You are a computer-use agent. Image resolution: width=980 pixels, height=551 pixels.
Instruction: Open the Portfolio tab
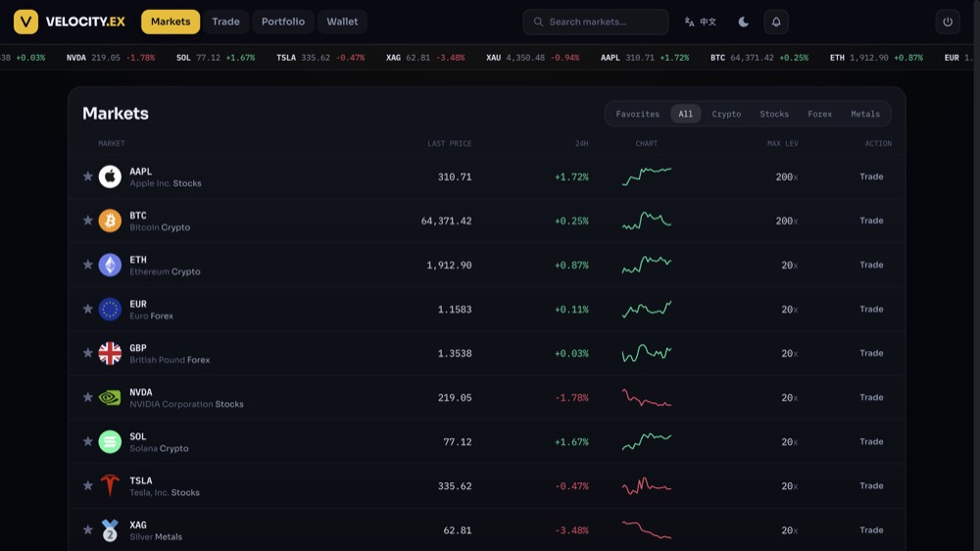(x=283, y=22)
